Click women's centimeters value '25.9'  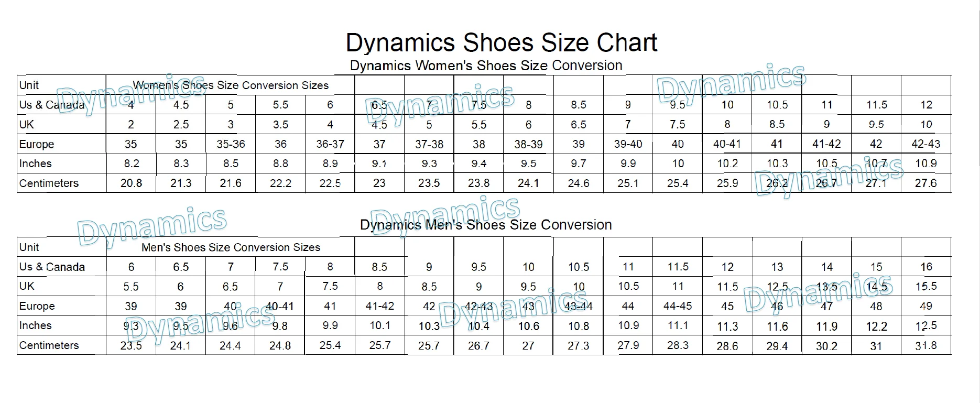pyautogui.click(x=727, y=183)
